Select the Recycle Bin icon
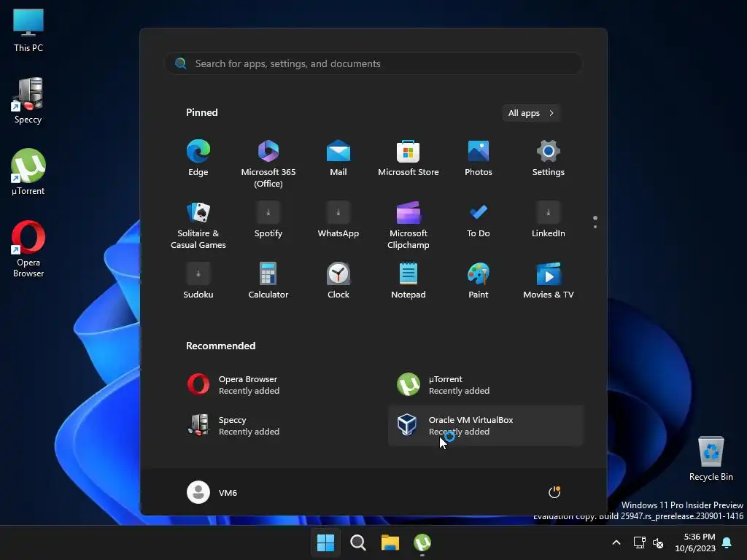Image resolution: width=747 pixels, height=560 pixels. (711, 458)
